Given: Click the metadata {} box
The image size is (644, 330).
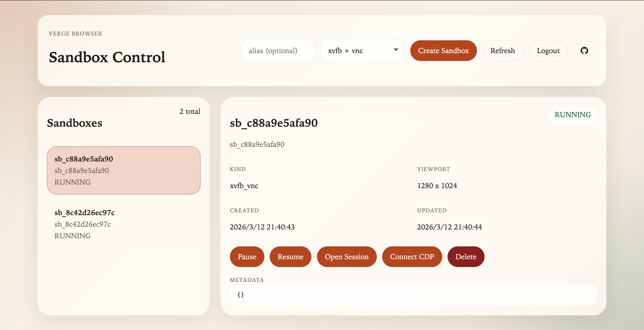Looking at the screenshot, I should [413, 295].
